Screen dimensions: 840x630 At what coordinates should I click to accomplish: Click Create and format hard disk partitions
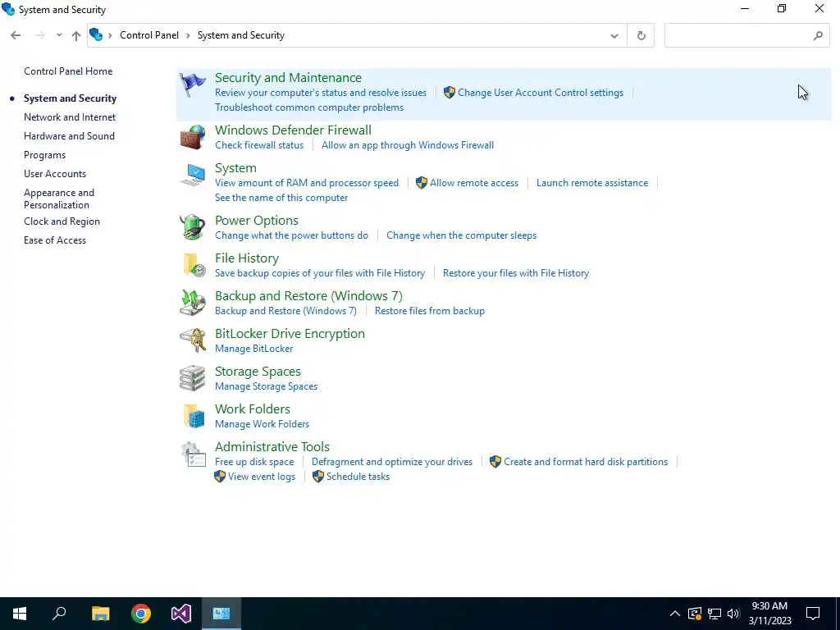click(586, 462)
